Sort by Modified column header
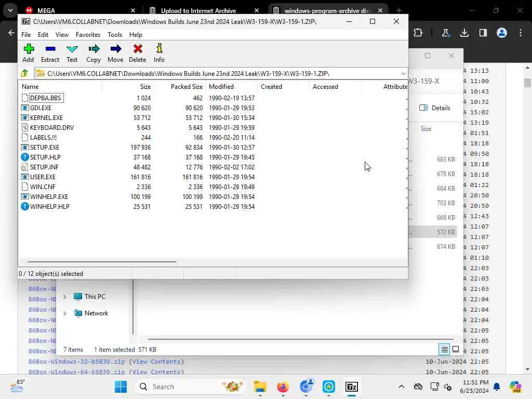 pos(231,87)
